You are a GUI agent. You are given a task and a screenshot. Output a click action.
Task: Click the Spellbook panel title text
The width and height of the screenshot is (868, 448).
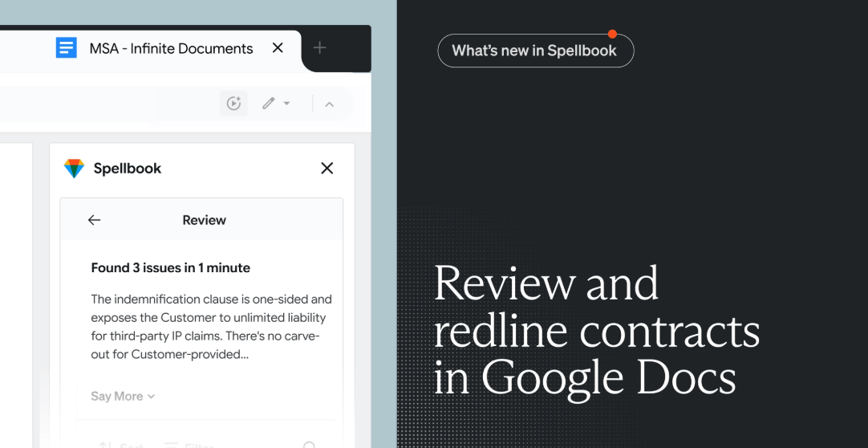coord(128,169)
